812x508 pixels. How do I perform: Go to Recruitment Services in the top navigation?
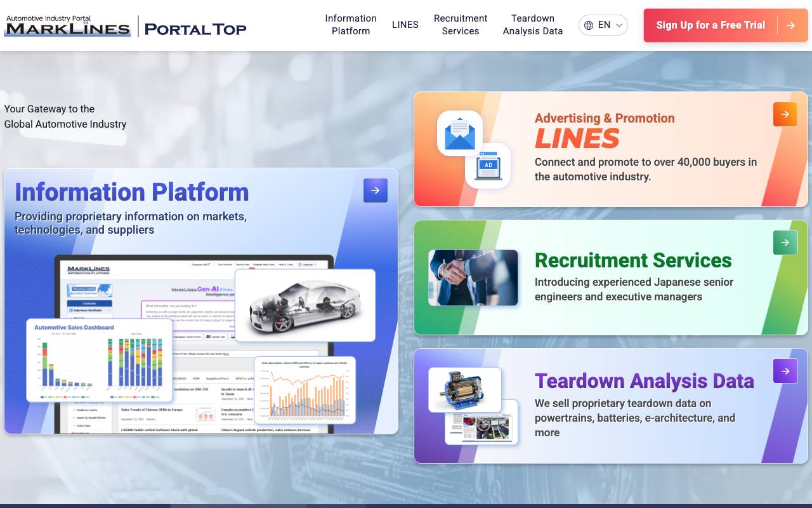point(461,25)
